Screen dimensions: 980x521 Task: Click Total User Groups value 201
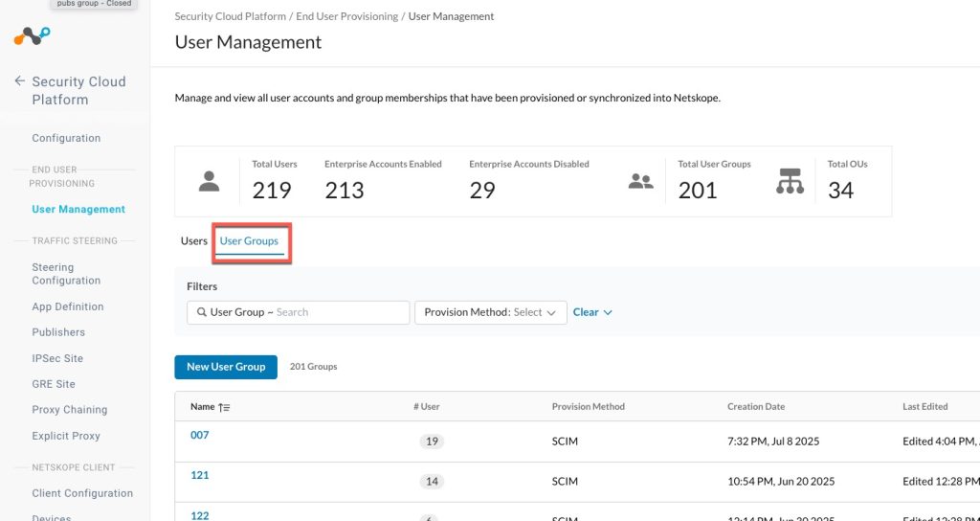(x=698, y=191)
